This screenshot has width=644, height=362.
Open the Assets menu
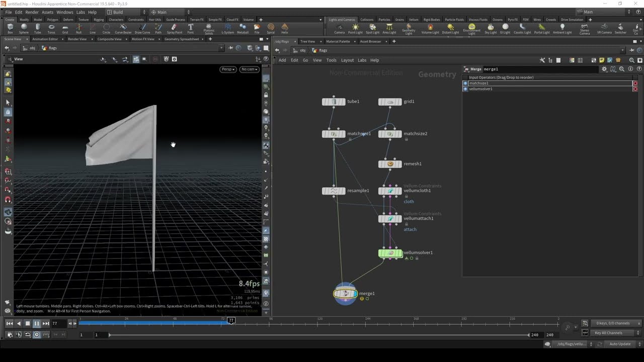[x=47, y=12]
